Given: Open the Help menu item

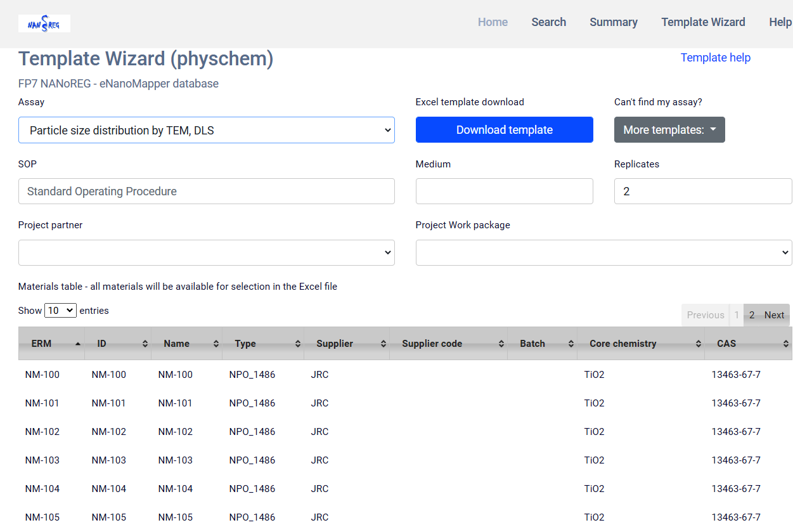Looking at the screenshot, I should [x=780, y=22].
